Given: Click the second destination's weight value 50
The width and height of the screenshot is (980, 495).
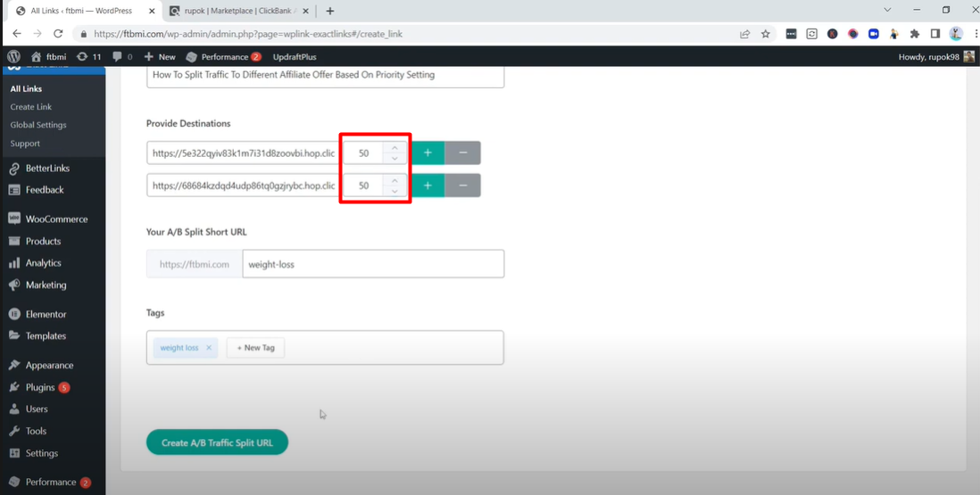Looking at the screenshot, I should pos(364,186).
